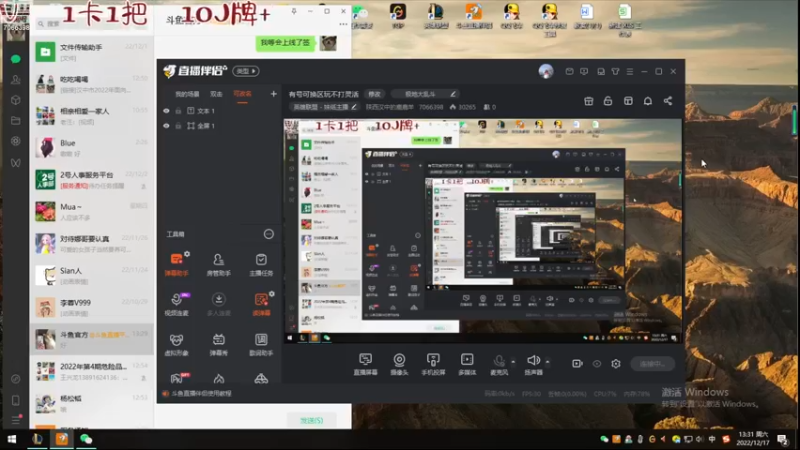Image resolution: width=800 pixels, height=450 pixels.
Task: Click the 直播伴侣 icon in Windows taskbar
Action: click(x=62, y=439)
